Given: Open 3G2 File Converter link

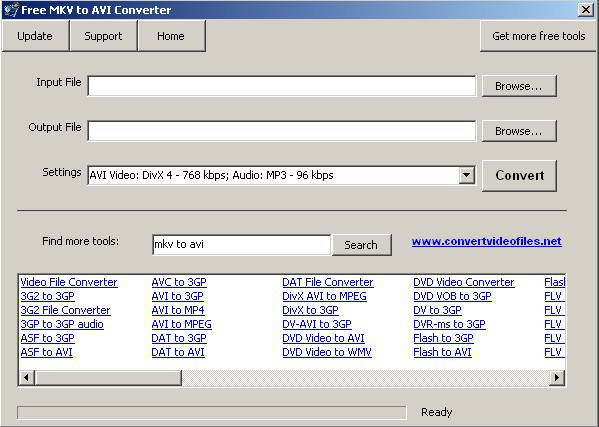Looking at the screenshot, I should click(65, 310).
